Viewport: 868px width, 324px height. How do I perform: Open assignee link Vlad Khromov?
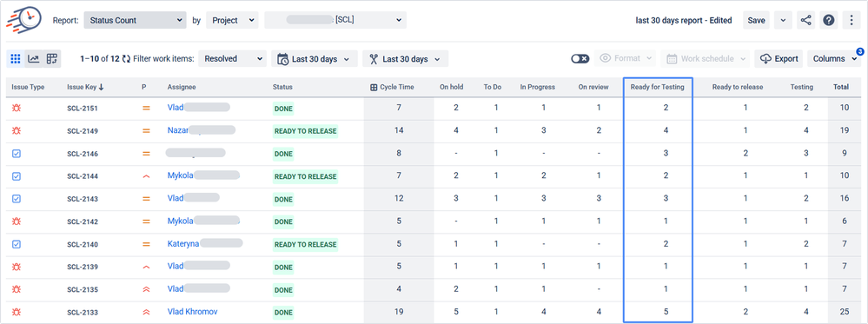193,312
